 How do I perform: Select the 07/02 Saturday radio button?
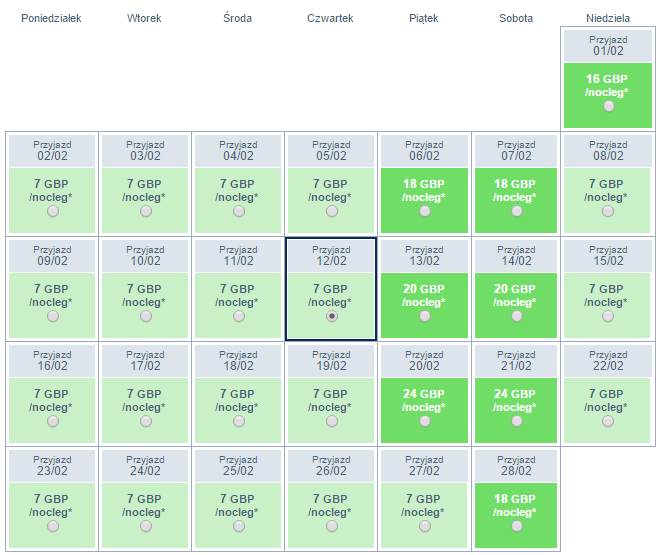(x=517, y=211)
